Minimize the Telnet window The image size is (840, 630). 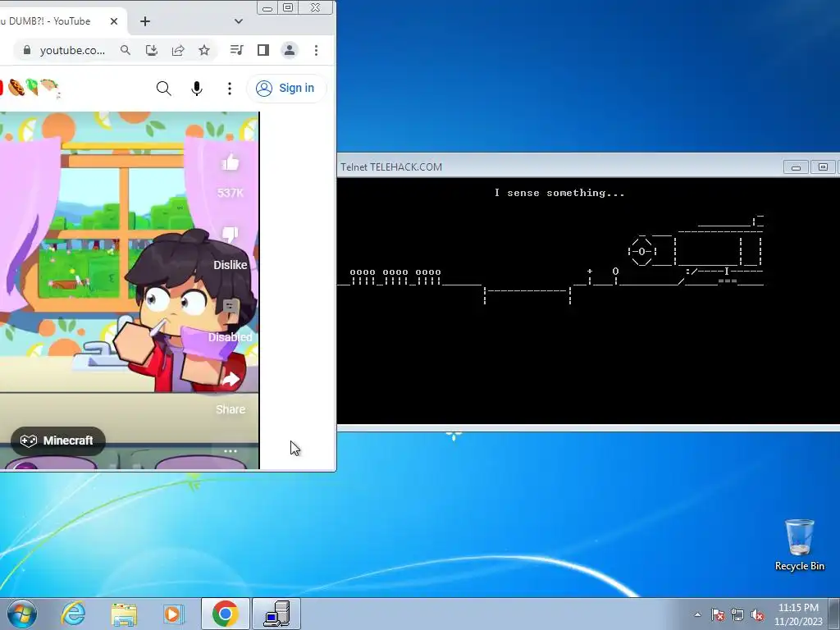(796, 167)
